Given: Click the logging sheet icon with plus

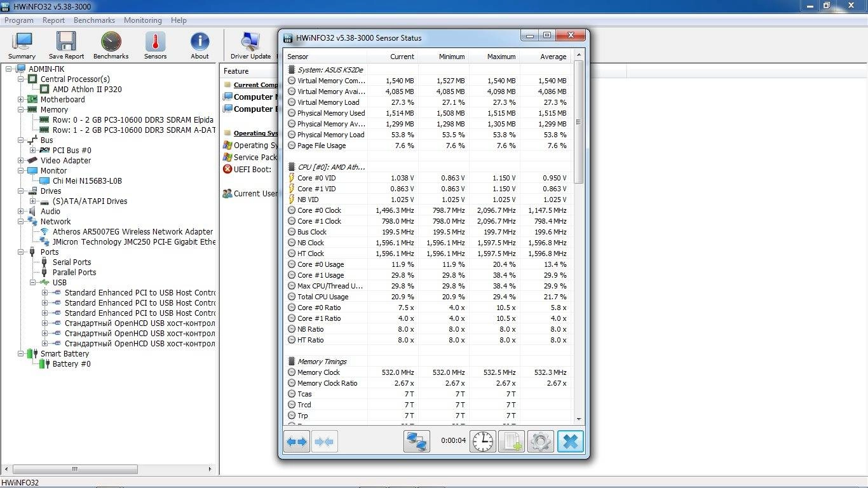Looking at the screenshot, I should [x=512, y=442].
